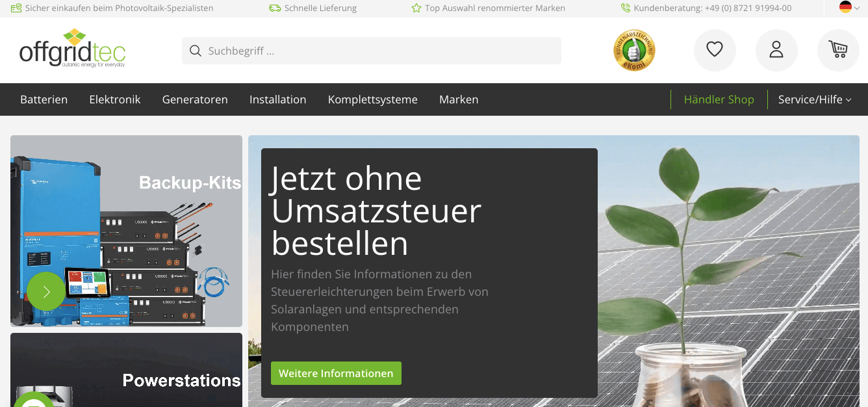Click the delivery truck icon
This screenshot has width=868, height=407.
275,8
